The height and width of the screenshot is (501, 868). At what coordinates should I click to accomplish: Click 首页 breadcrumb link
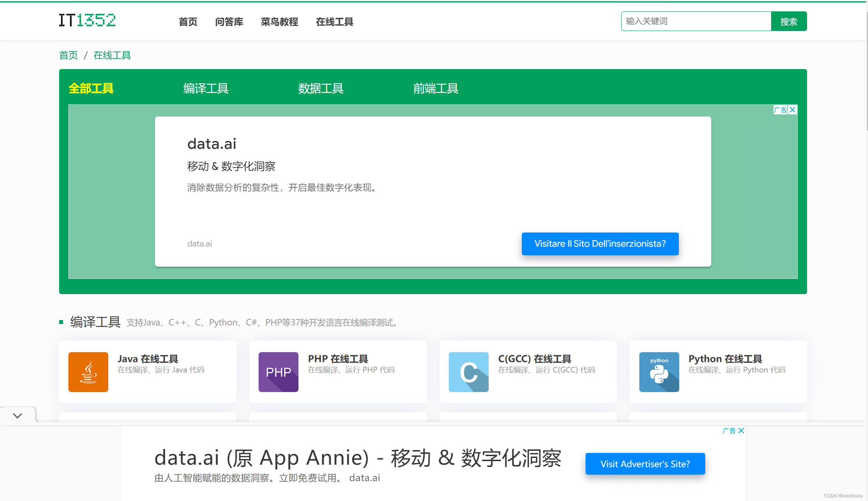click(x=68, y=55)
